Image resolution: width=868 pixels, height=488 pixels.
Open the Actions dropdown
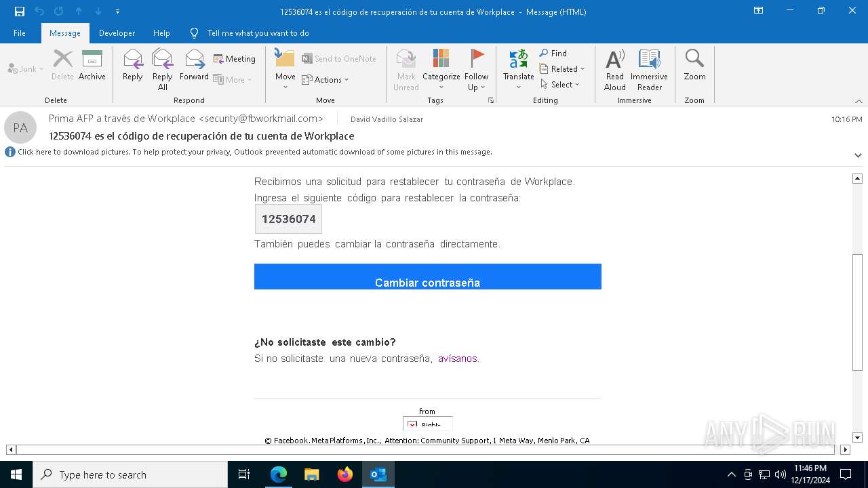pyautogui.click(x=325, y=79)
